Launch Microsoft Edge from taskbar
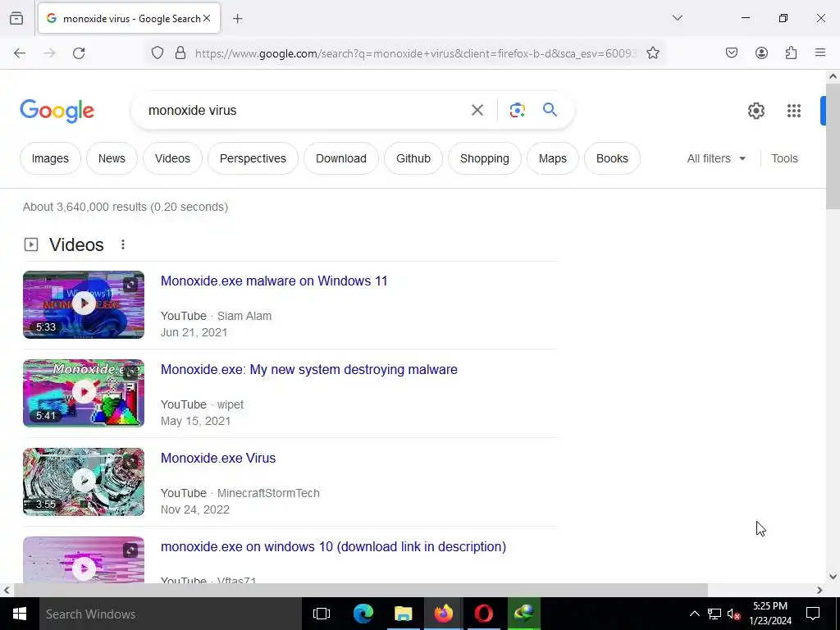840x630 pixels. click(363, 614)
